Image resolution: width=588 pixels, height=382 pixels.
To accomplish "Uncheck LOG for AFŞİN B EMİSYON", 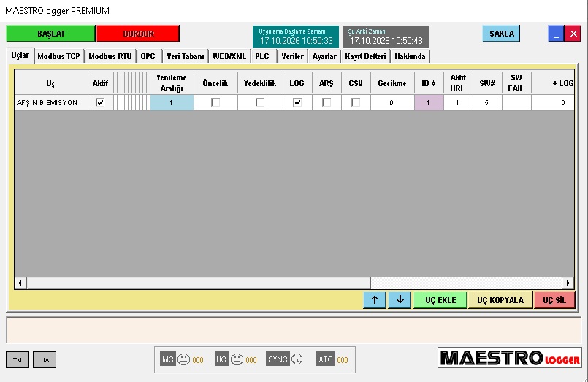I will pos(297,102).
